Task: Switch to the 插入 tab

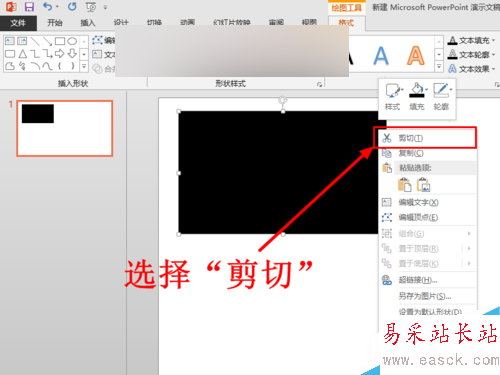Action: tap(88, 23)
